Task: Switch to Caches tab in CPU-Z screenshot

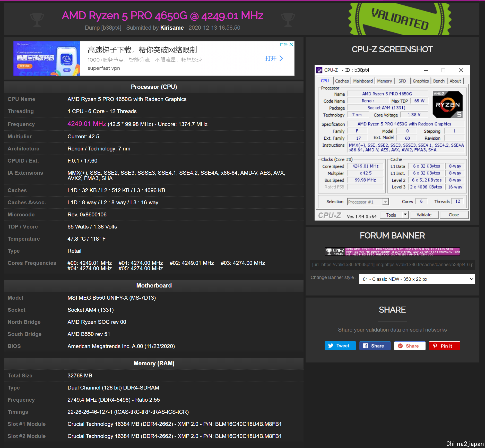Action: pos(342,81)
